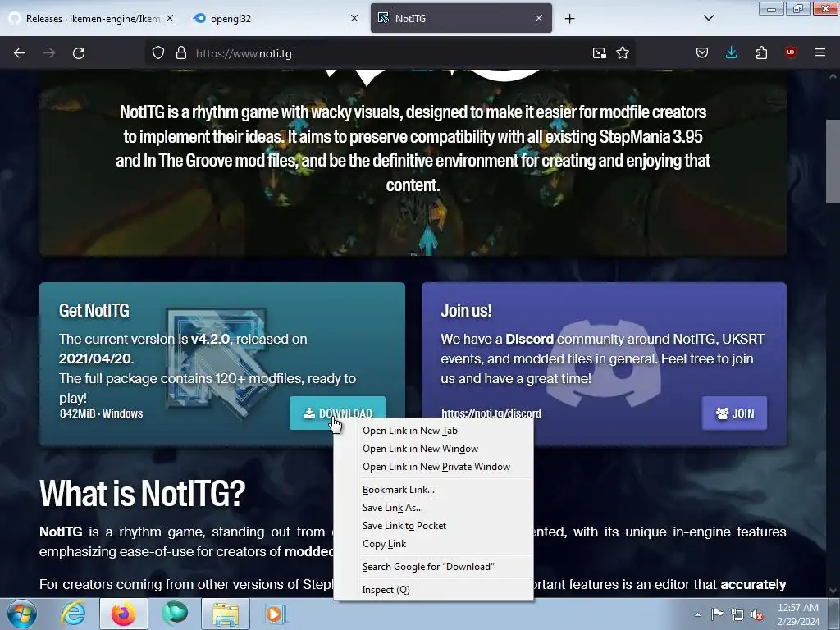
Task: Open the Windows Start menu orb
Action: (21, 614)
